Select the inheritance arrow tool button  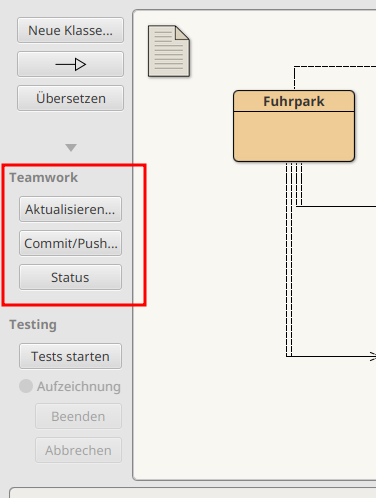70,64
